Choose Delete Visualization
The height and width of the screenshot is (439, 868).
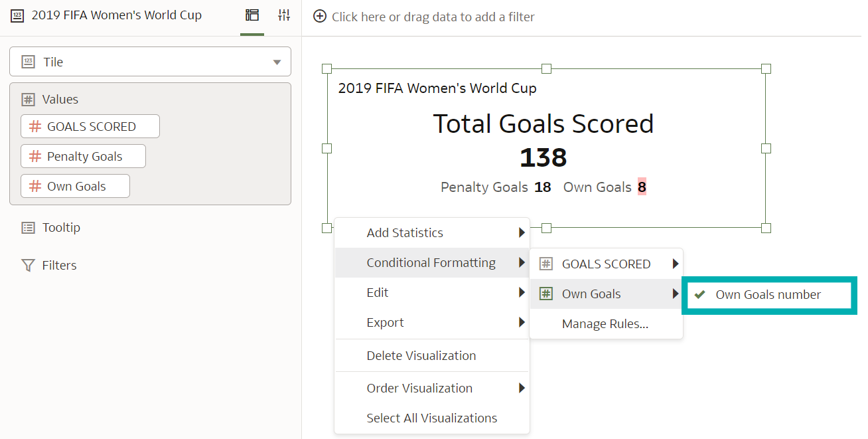coord(432,355)
